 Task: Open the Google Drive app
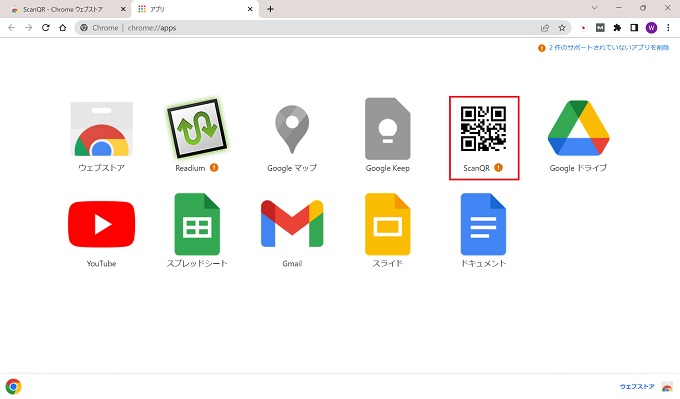click(579, 128)
